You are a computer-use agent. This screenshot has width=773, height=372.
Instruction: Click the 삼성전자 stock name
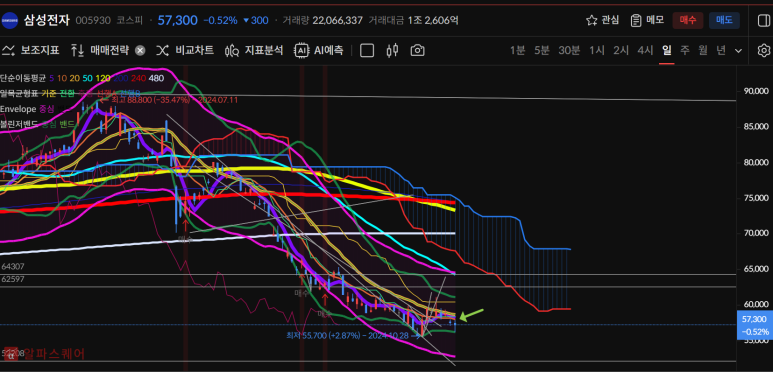pos(47,20)
